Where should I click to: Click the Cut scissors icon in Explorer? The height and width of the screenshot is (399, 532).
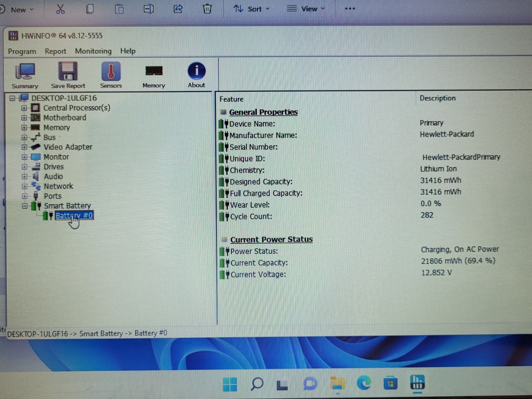pyautogui.click(x=60, y=9)
